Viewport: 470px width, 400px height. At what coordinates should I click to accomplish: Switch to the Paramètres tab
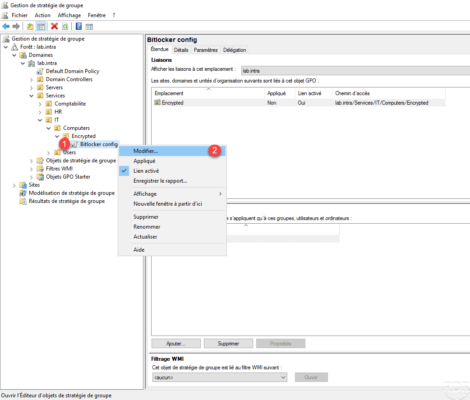click(x=206, y=50)
